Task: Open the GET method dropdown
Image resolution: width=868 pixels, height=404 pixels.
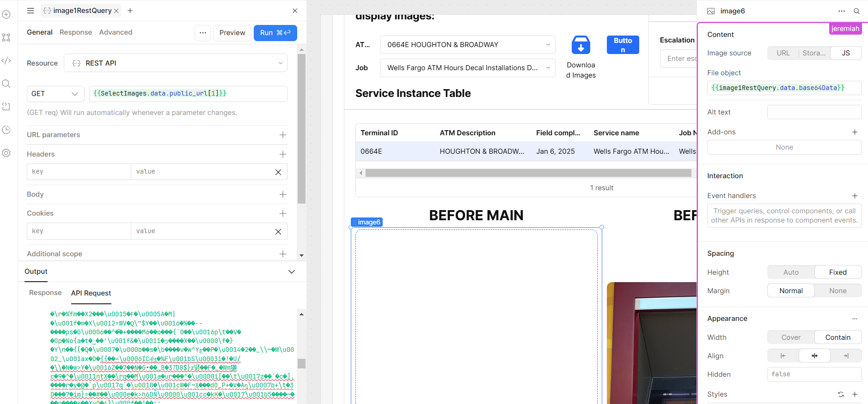Action: tap(55, 94)
